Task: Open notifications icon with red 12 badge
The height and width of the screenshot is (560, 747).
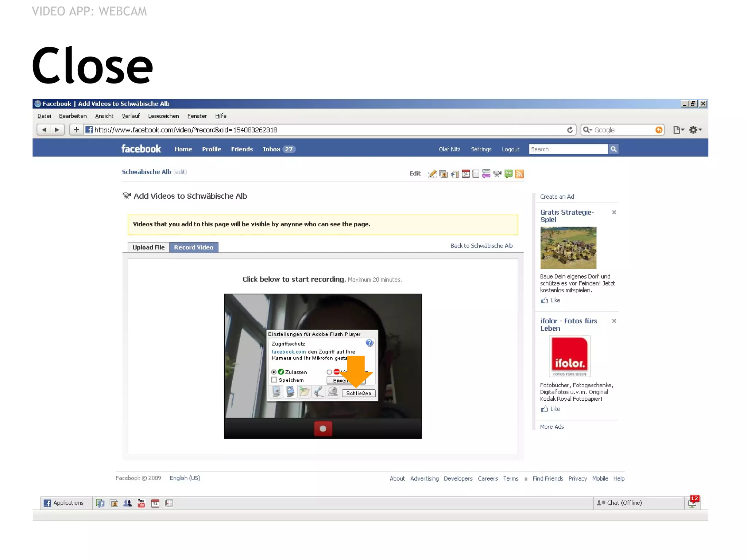Action: pos(693,502)
